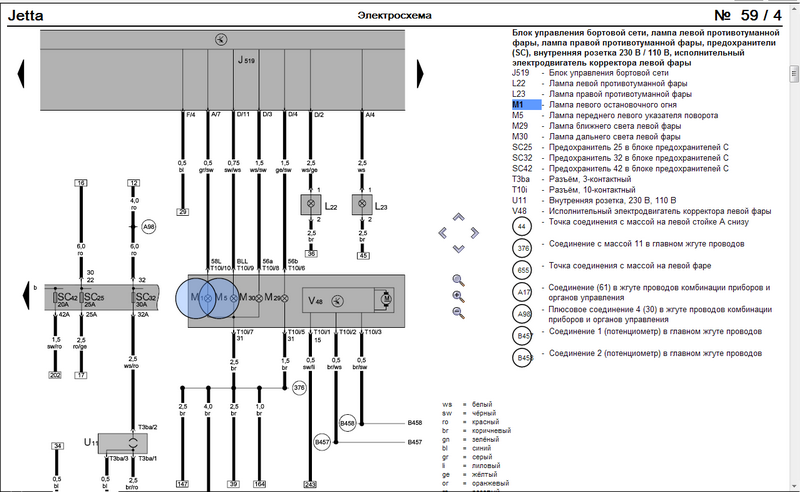Follow wire reference box 243
The width and height of the screenshot is (800, 492).
pyautogui.click(x=310, y=484)
